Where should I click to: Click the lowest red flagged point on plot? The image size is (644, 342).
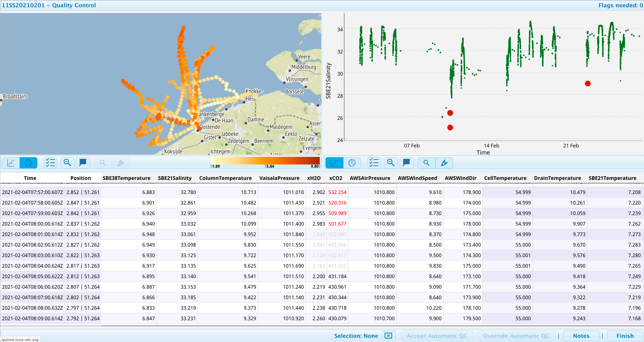click(450, 128)
